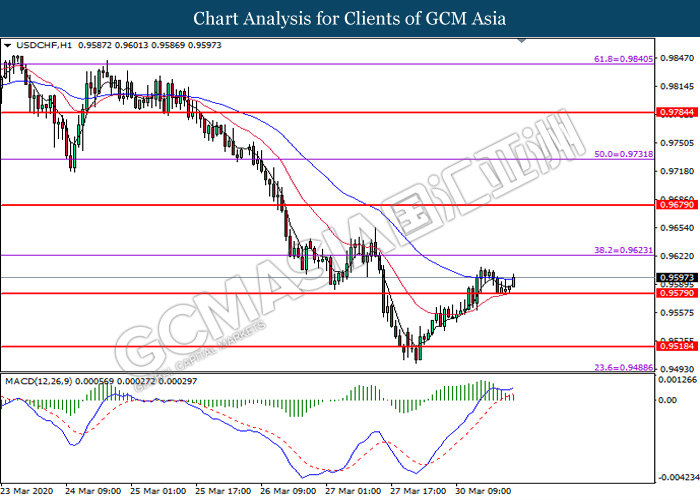The height and width of the screenshot is (500, 700).
Task: Click the 23.6=0.94886 Fibonacci label
Action: (x=623, y=368)
